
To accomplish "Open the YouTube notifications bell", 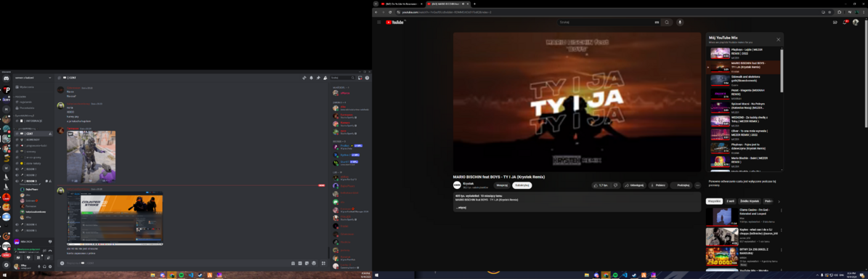I will point(845,22).
